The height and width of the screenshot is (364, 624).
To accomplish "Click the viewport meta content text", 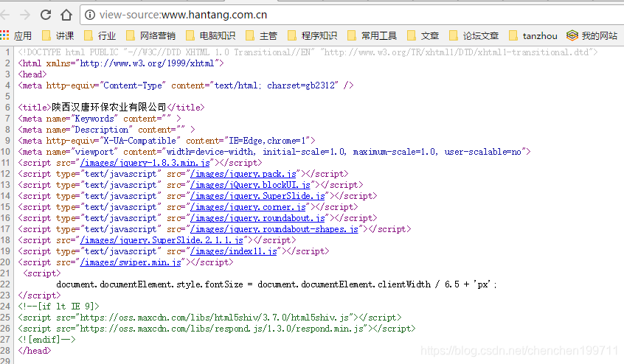I will click(344, 152).
